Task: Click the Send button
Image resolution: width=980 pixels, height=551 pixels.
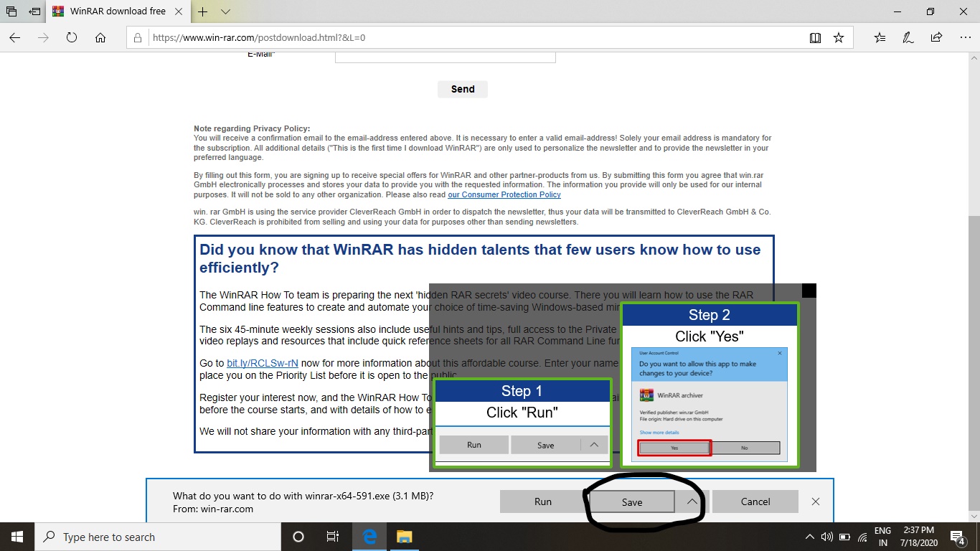Action: coord(463,89)
